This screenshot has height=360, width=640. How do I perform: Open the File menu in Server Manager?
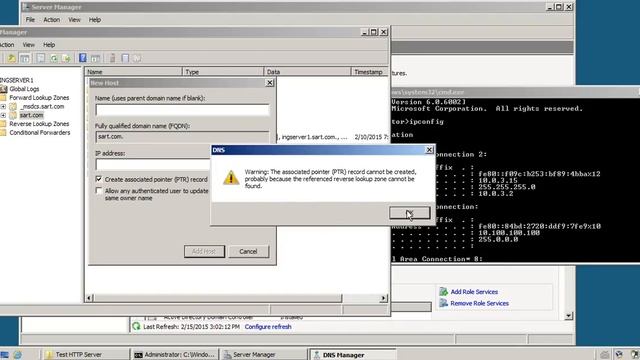coord(30,20)
